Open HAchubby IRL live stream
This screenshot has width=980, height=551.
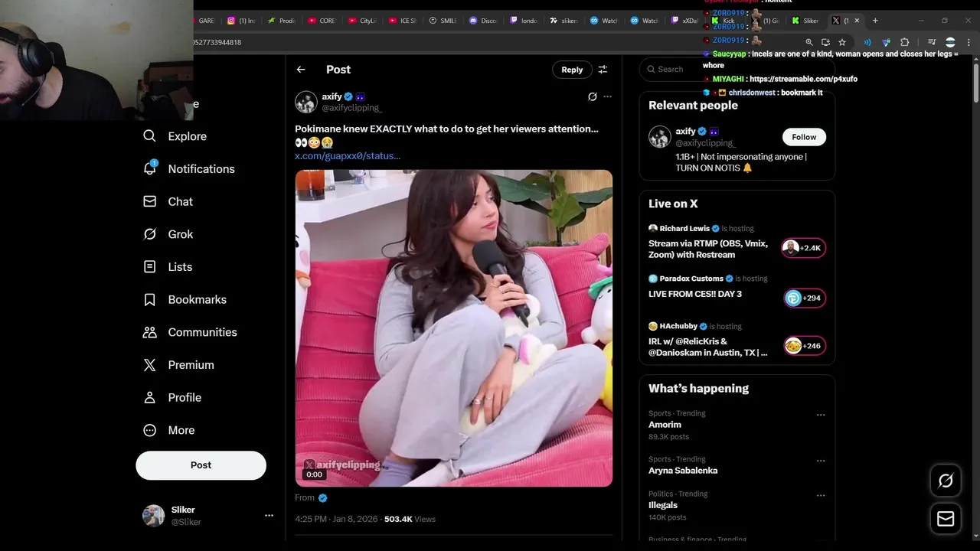[708, 347]
